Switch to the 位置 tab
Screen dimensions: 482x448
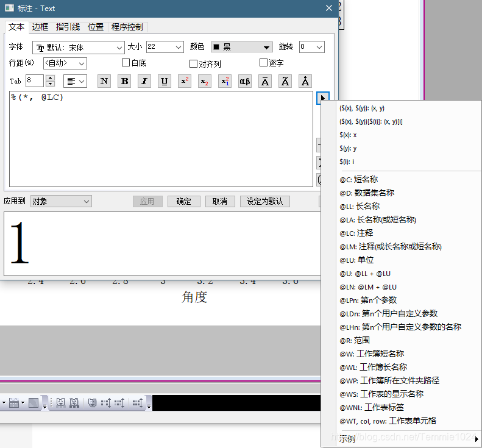[x=96, y=27]
